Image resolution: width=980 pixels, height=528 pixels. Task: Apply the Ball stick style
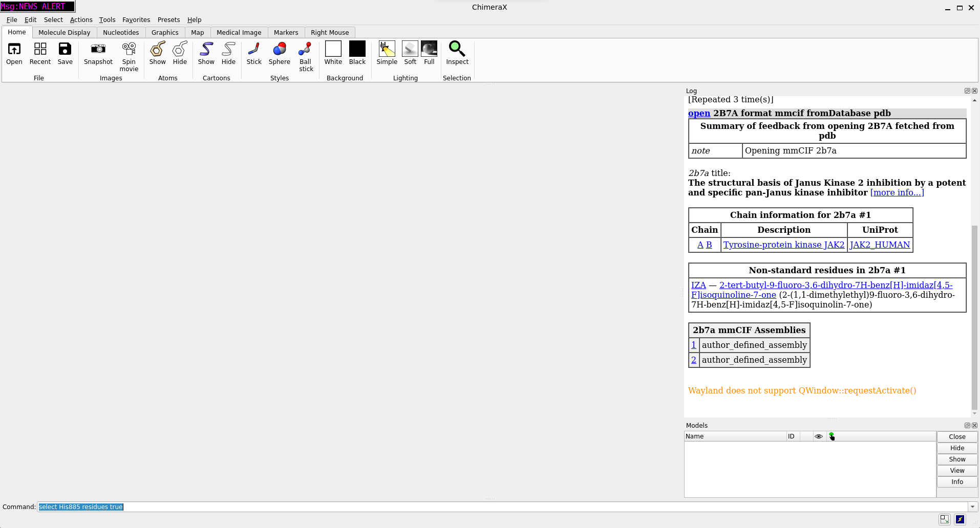(x=305, y=54)
